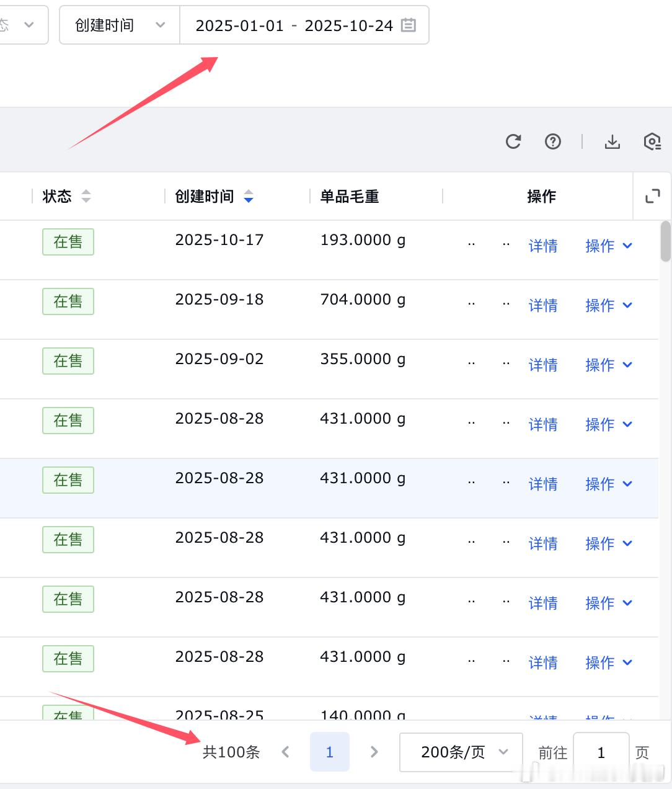
Task: Open the help question-mark icon
Action: 552,141
